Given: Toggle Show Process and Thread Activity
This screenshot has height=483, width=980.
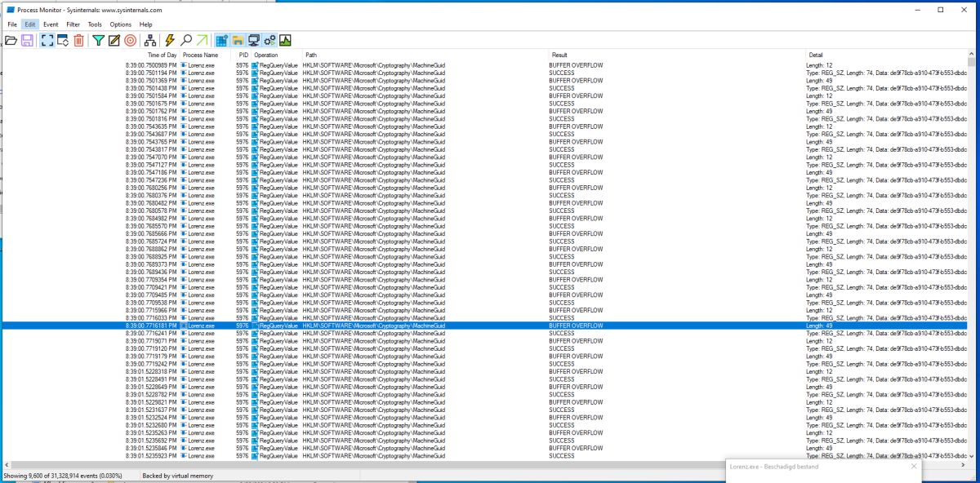Looking at the screenshot, I should click(269, 40).
